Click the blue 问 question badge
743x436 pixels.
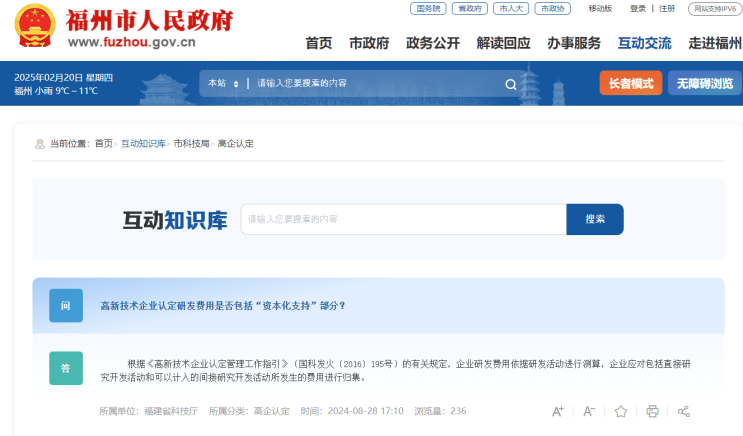point(66,306)
